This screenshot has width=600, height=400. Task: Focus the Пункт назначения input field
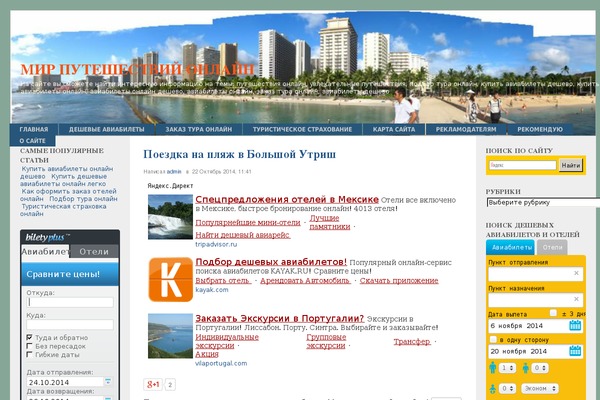click(x=535, y=299)
